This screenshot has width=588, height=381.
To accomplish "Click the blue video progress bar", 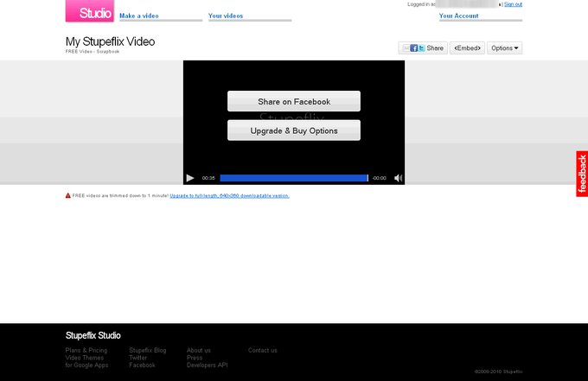I will tap(294, 178).
